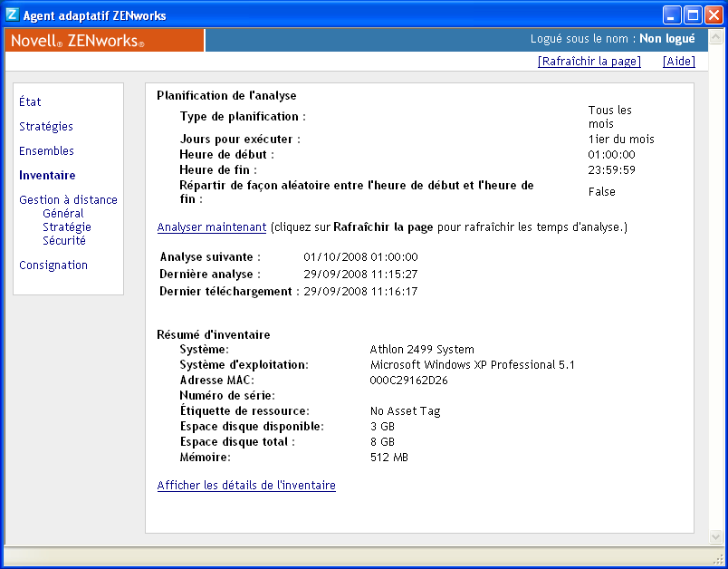The width and height of the screenshot is (728, 569).
Task: Open the Ensembles section
Action: coord(46,151)
